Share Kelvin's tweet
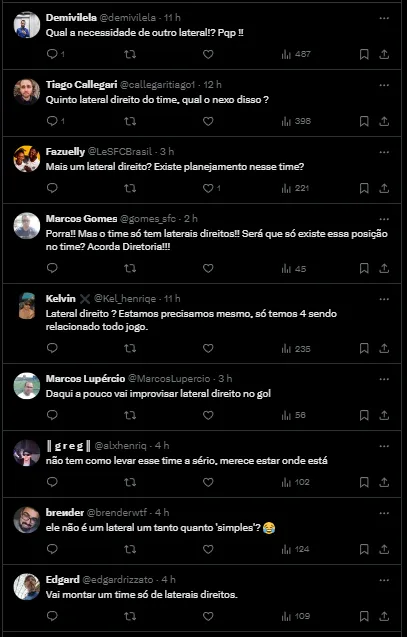 click(384, 348)
